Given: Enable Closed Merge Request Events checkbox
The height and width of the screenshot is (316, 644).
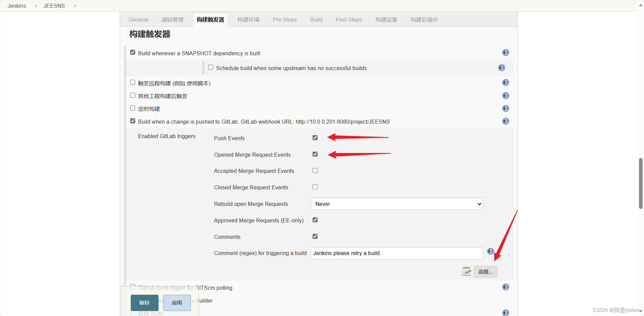Looking at the screenshot, I should pos(315,187).
